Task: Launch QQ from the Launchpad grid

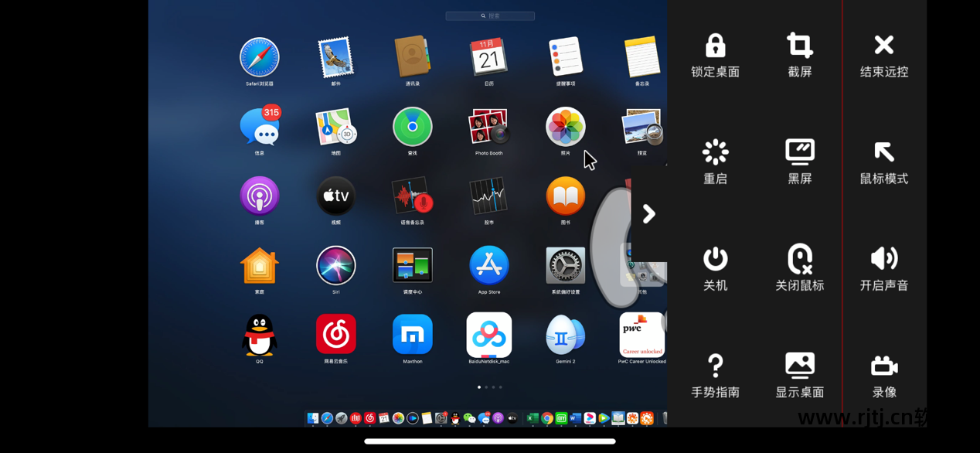Action: point(259,335)
